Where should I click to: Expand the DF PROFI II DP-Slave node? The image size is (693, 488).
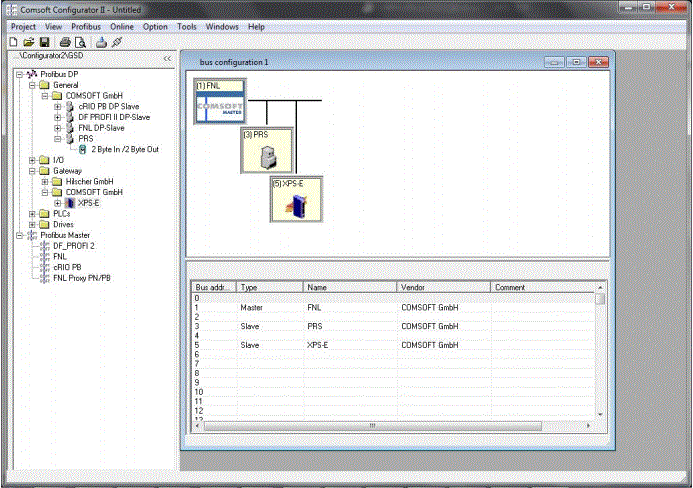[x=57, y=117]
